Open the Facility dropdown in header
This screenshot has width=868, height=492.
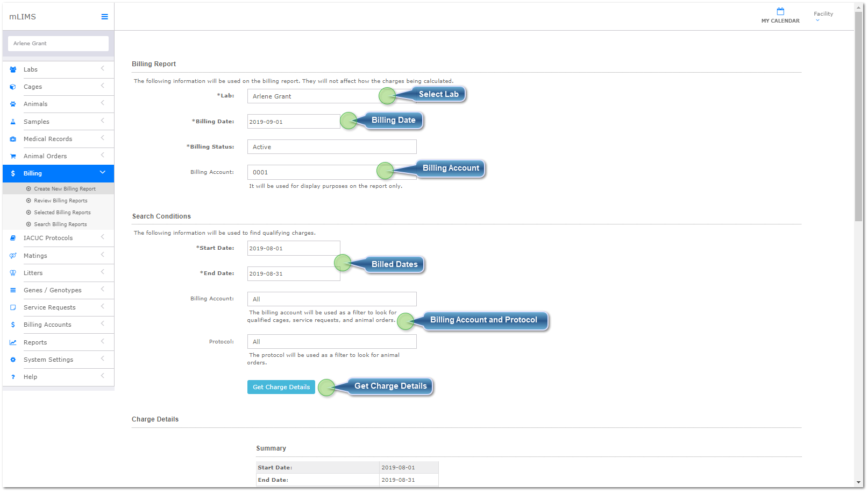[823, 16]
